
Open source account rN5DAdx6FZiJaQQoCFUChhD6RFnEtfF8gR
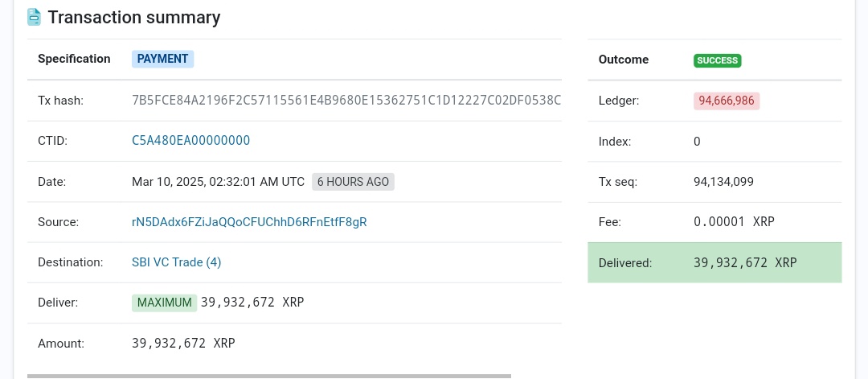[249, 222]
